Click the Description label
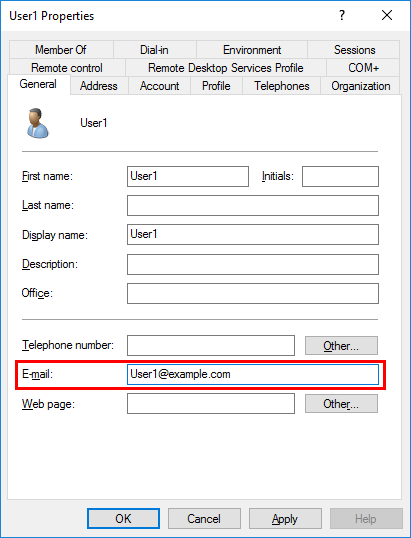 [50, 264]
